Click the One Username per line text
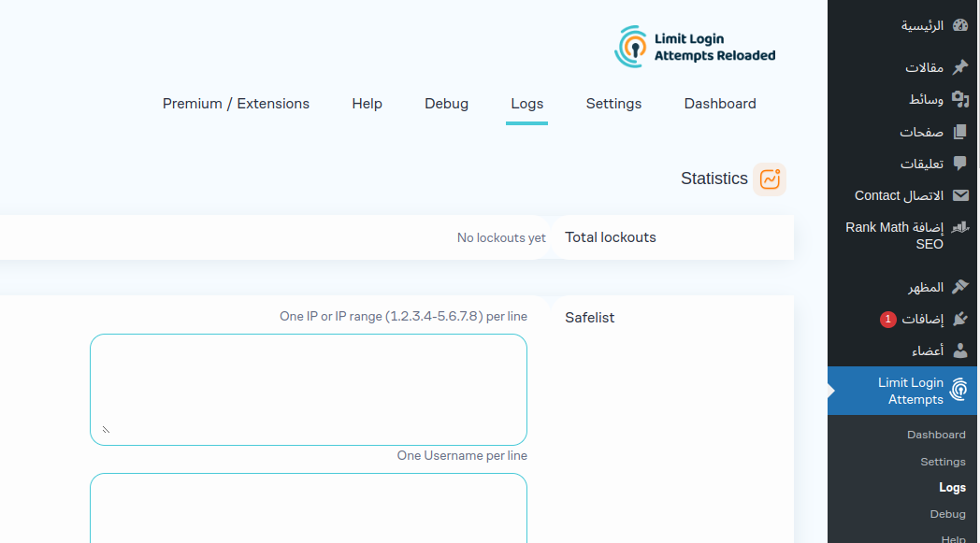 tap(462, 455)
